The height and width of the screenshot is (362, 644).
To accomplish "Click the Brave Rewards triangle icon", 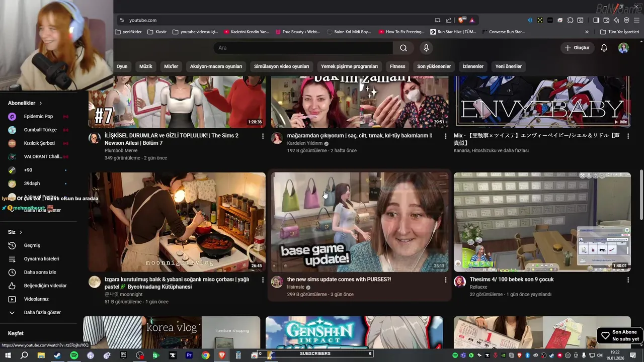I will (x=472, y=20).
